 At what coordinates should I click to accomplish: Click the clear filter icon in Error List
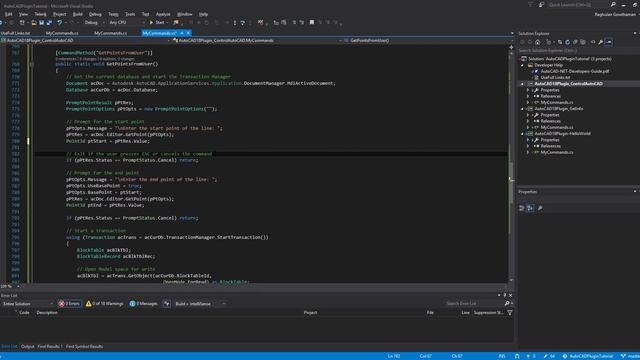[167, 304]
